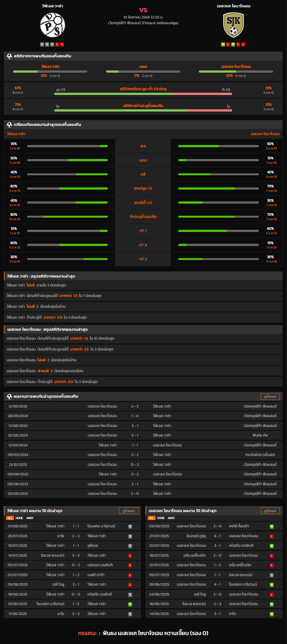Click D badge on VPS 01/08/2025 row
This screenshot has height=644, width=287.
(130, 526)
